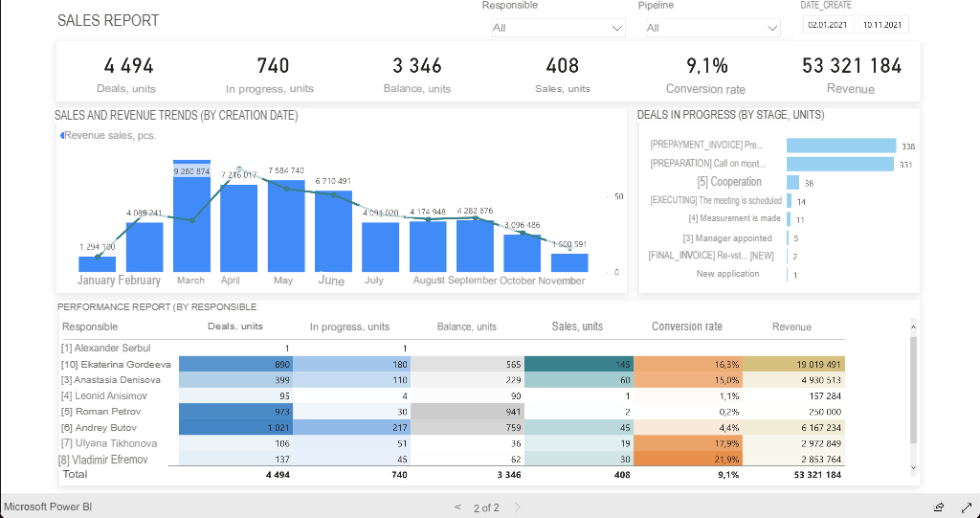Click the Microsoft Power BI link

coord(48,507)
